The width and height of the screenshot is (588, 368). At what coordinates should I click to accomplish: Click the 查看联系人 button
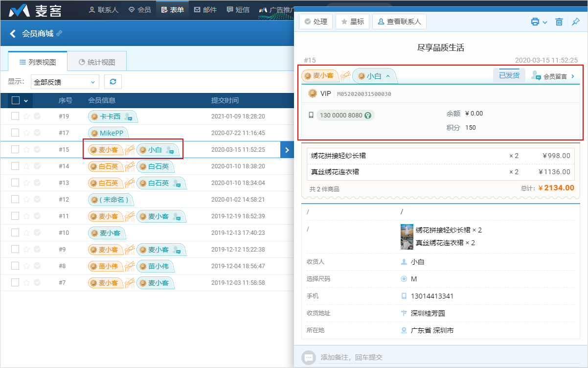click(x=400, y=22)
